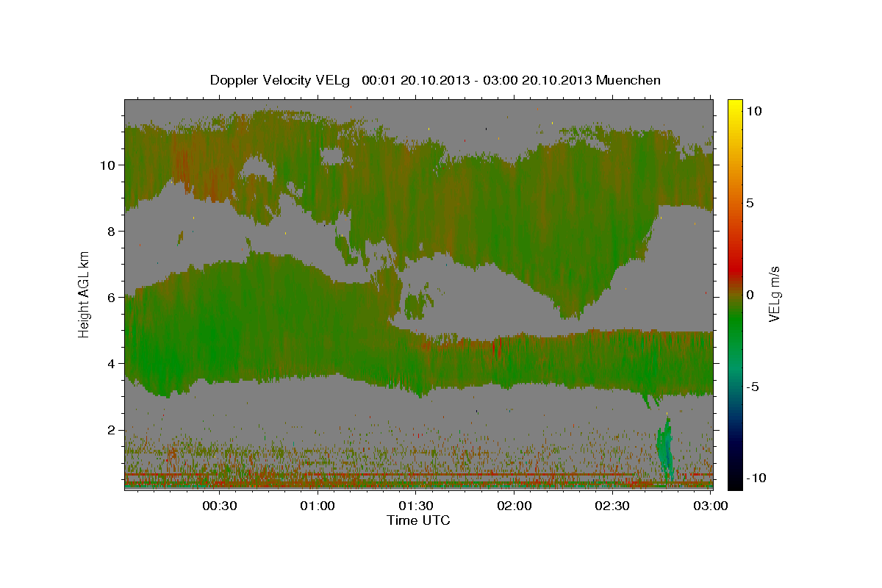Click the '01:00' time tick label

(318, 506)
